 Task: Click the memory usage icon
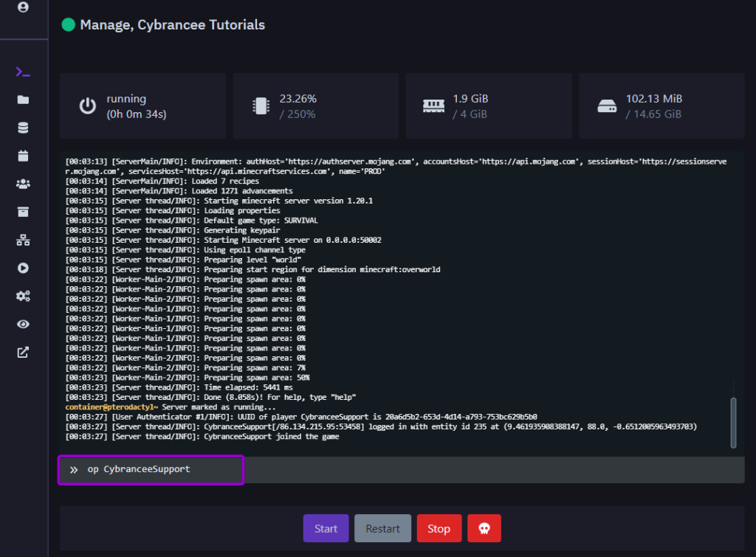(x=433, y=105)
